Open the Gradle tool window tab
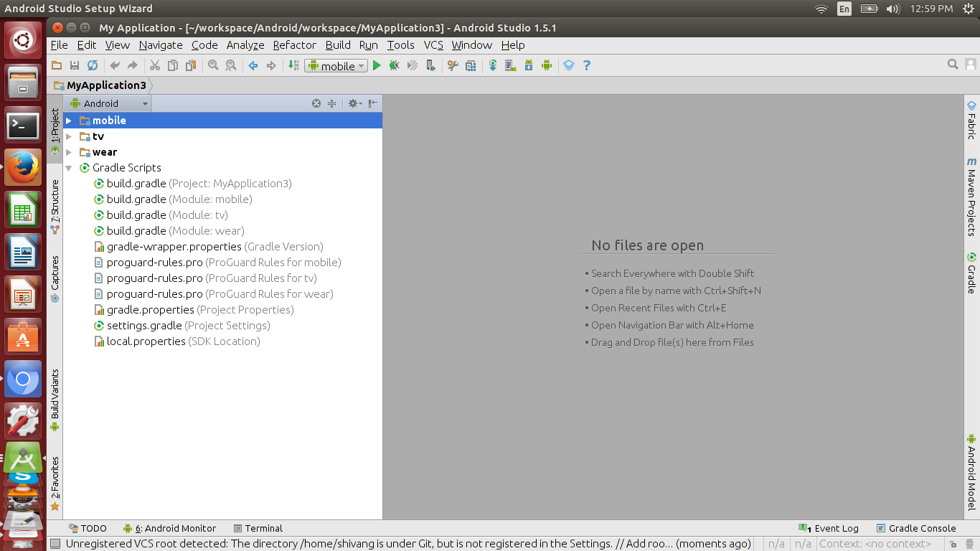Image resolution: width=980 pixels, height=551 pixels. pos(971,273)
